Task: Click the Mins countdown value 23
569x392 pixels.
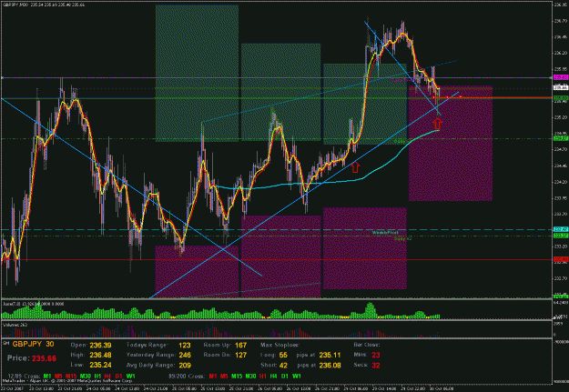Action: (376, 356)
